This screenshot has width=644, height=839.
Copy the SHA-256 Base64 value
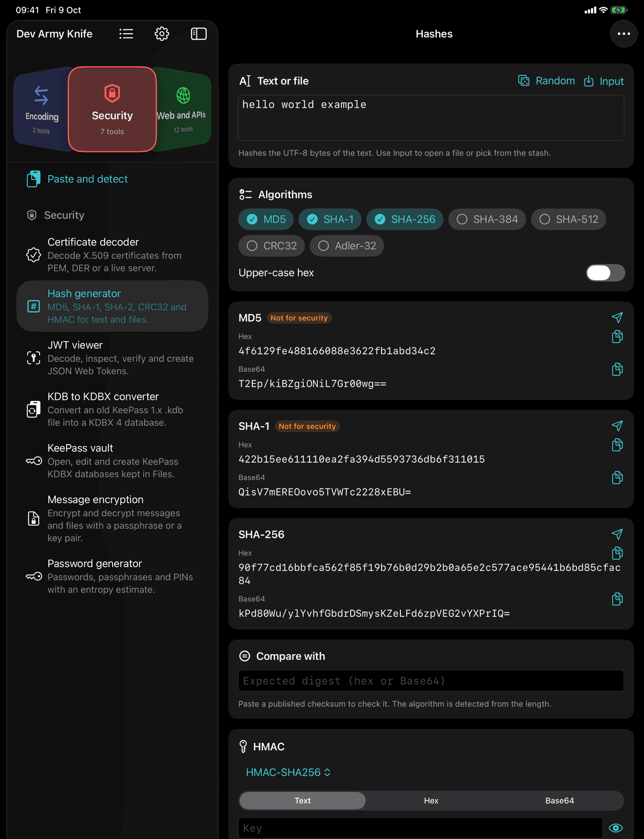[x=617, y=599]
